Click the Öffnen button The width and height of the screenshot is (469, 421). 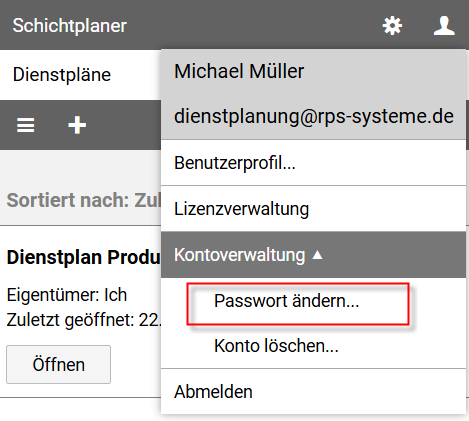tap(58, 364)
